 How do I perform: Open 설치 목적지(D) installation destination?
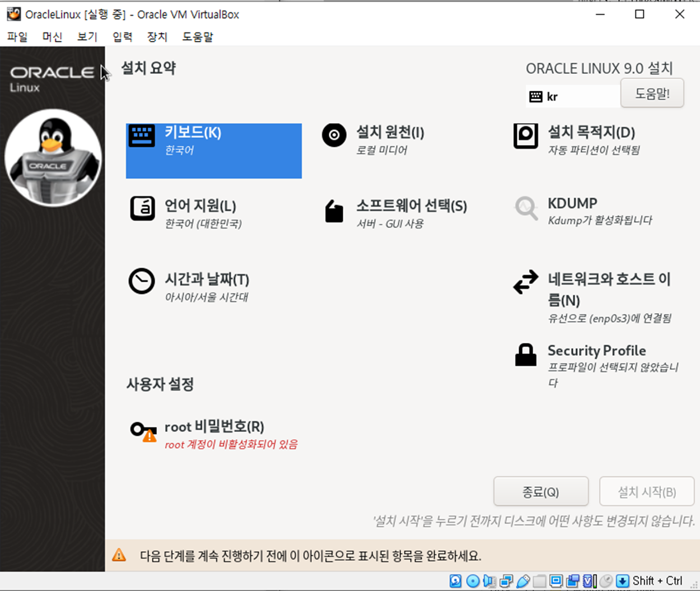click(591, 132)
